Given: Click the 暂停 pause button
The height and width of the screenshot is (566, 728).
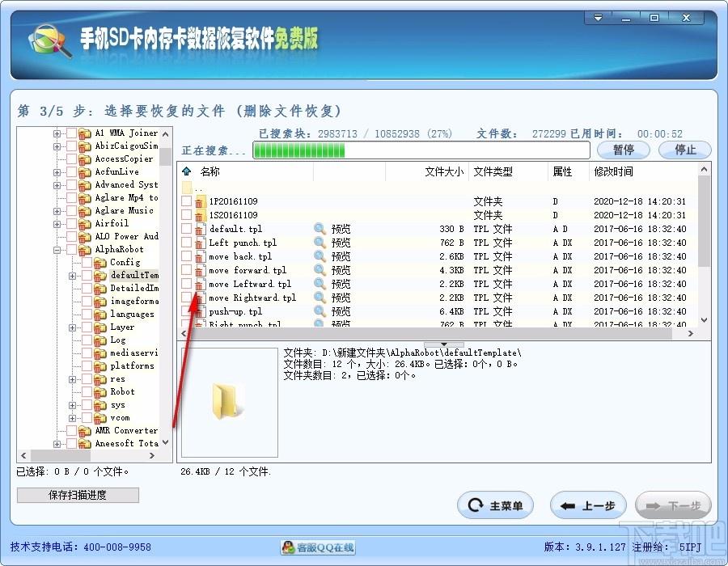Looking at the screenshot, I should 623,150.
